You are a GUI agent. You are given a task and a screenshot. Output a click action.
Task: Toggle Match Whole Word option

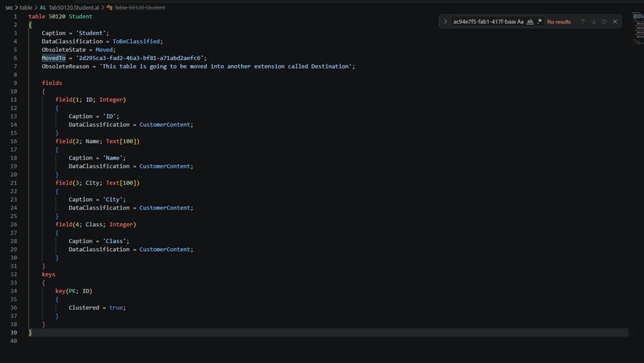[x=530, y=22]
